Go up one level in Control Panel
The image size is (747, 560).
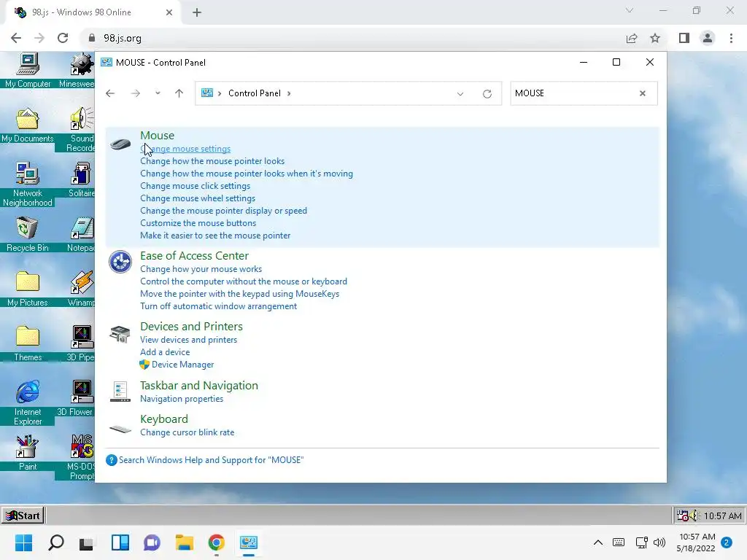tap(179, 93)
